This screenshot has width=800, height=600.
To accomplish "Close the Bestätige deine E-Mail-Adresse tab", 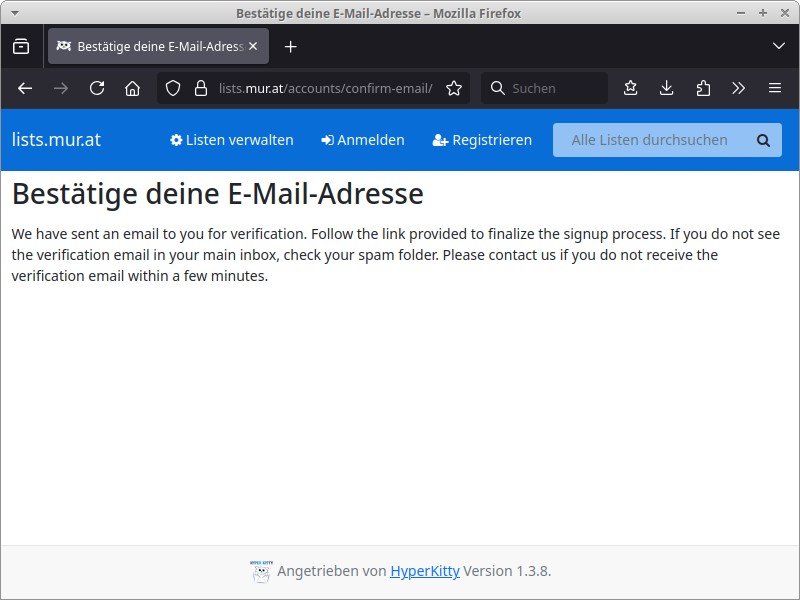I will click(253, 47).
